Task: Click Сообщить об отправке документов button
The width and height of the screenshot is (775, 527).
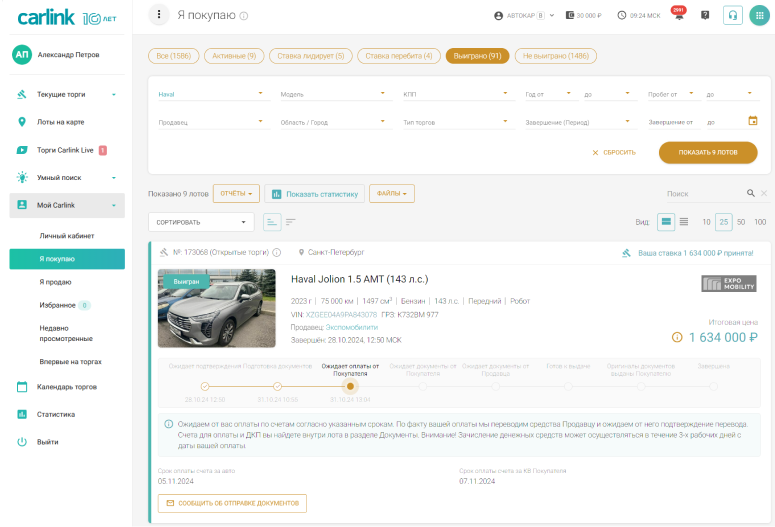Action: (232, 503)
